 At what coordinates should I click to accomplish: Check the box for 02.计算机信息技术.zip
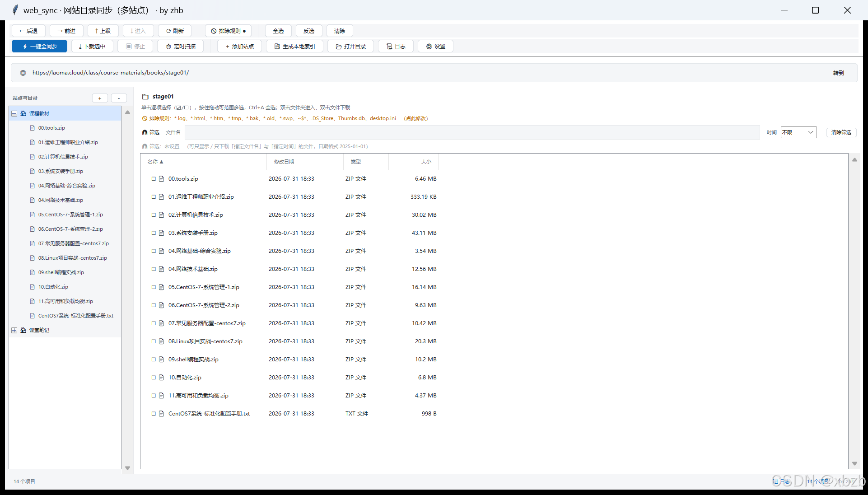[154, 215]
